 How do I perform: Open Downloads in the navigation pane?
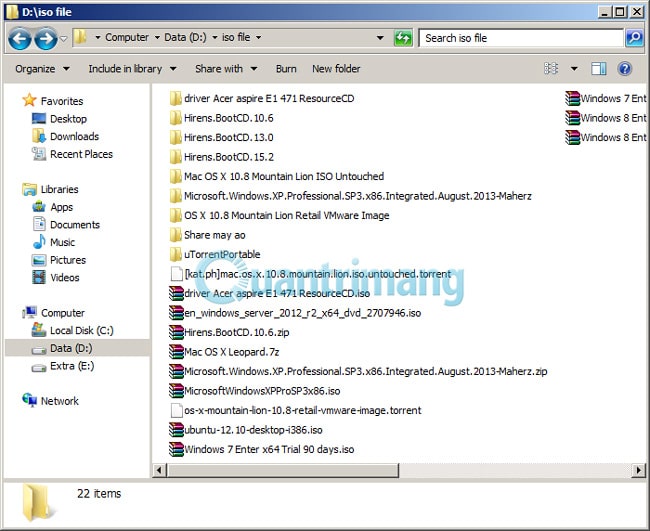[65, 136]
